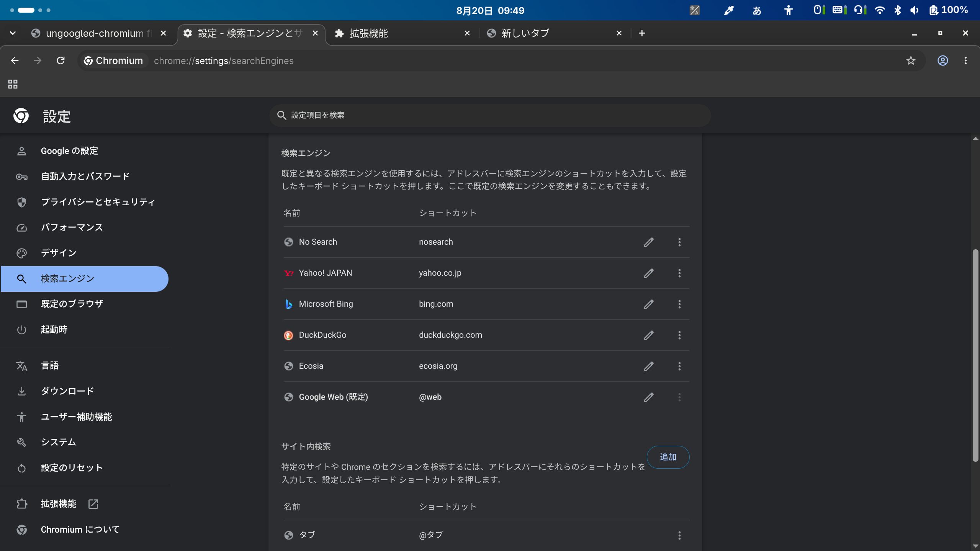Open the apps grid in bookmarks bar
Image resolution: width=980 pixels, height=551 pixels.
(x=13, y=84)
